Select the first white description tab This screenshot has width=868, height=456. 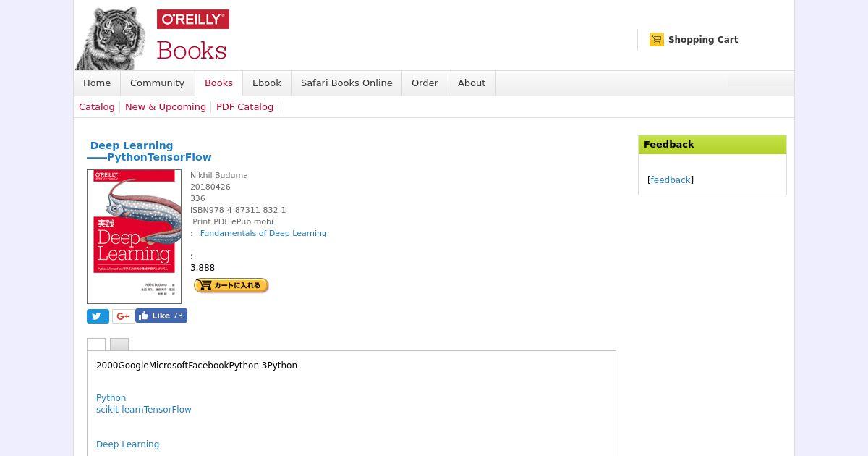tap(96, 345)
